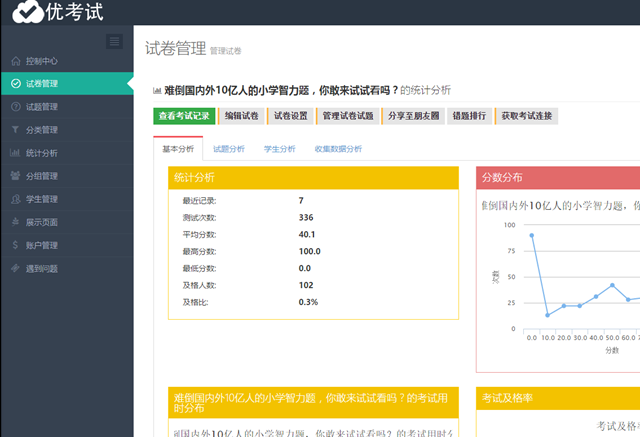Image resolution: width=640 pixels, height=437 pixels.
Task: Open 试题管理 in the sidebar
Action: click(x=67, y=106)
